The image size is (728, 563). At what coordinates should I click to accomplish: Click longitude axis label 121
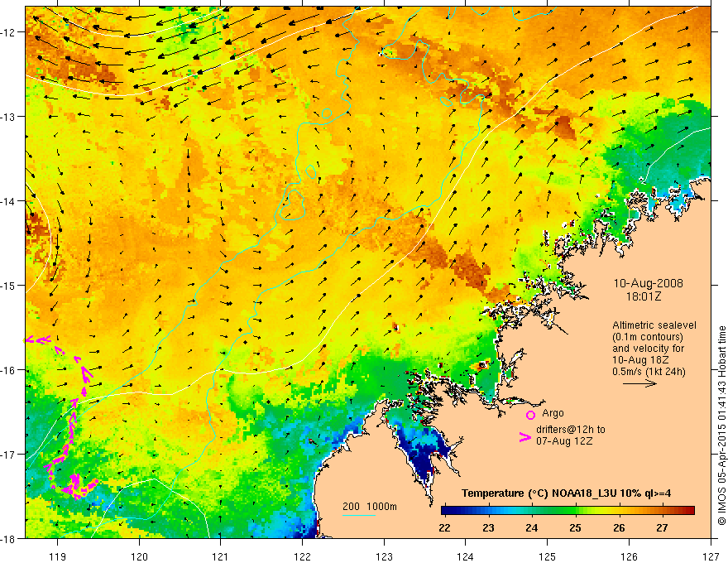(x=221, y=556)
